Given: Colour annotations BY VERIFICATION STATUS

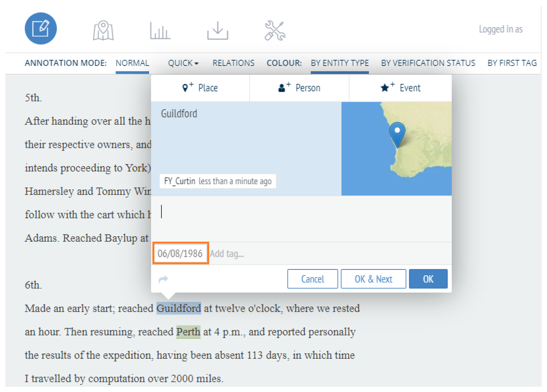Looking at the screenshot, I should click(428, 63).
